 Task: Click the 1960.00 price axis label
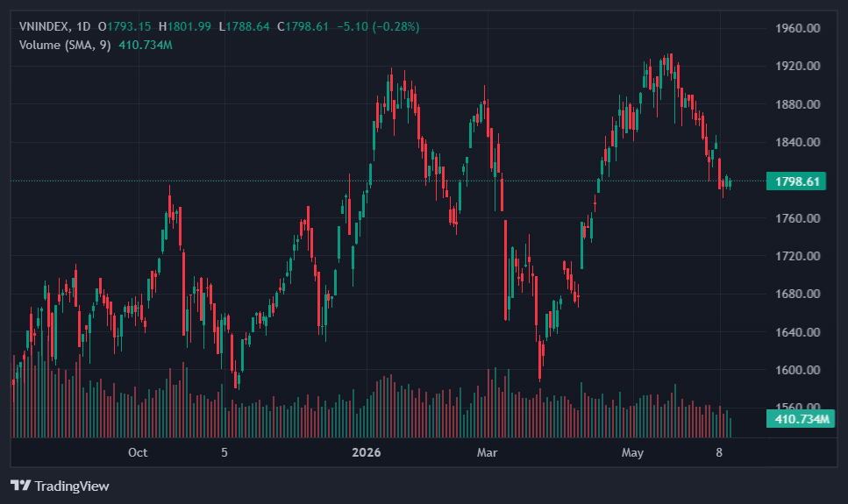point(798,28)
